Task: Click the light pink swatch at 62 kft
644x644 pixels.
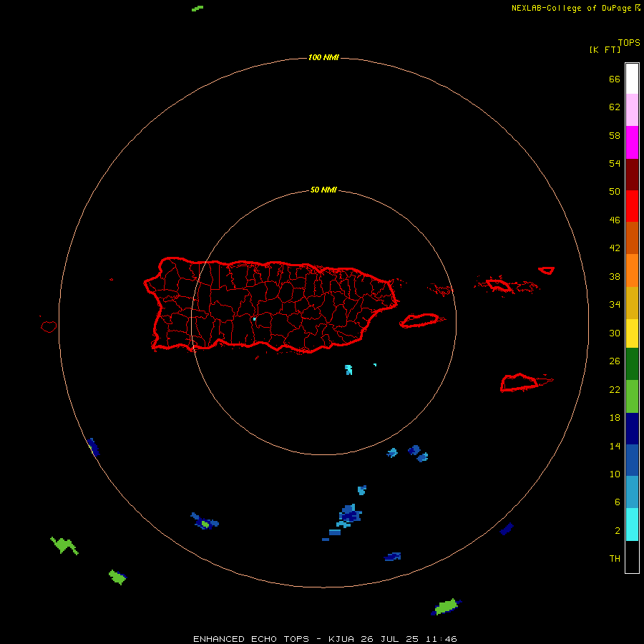Action: pyautogui.click(x=632, y=109)
